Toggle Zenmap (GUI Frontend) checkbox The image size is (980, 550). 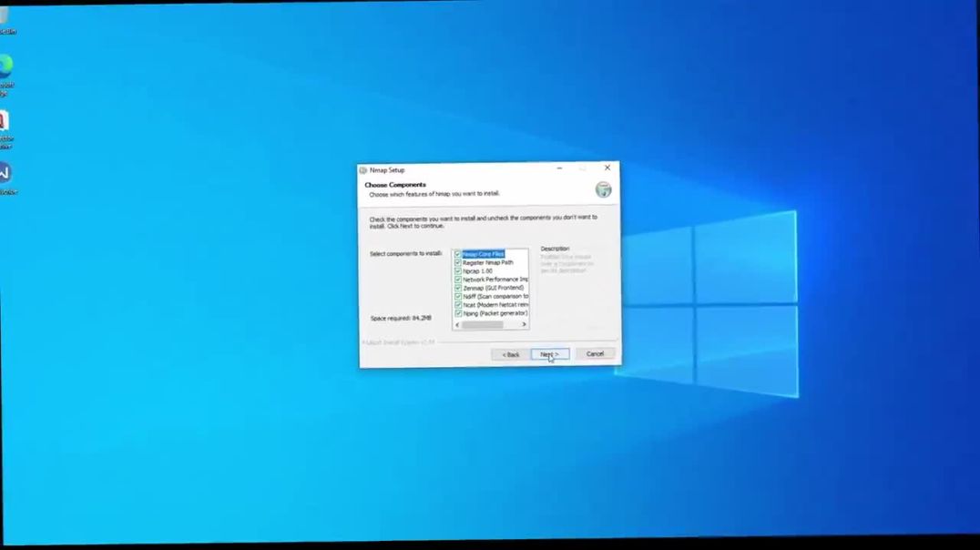pyautogui.click(x=458, y=288)
